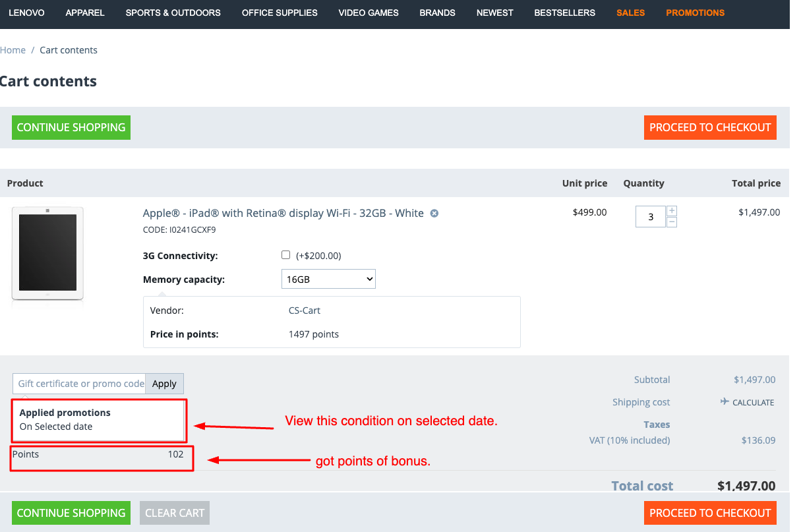The width and height of the screenshot is (801, 532).
Task: Click the airplane Calculate shipping icon
Action: (x=725, y=402)
